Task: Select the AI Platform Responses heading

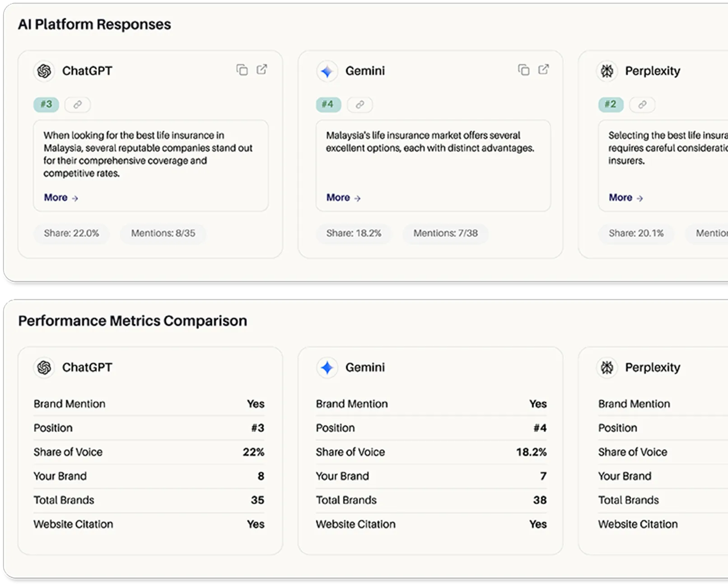Action: tap(94, 24)
